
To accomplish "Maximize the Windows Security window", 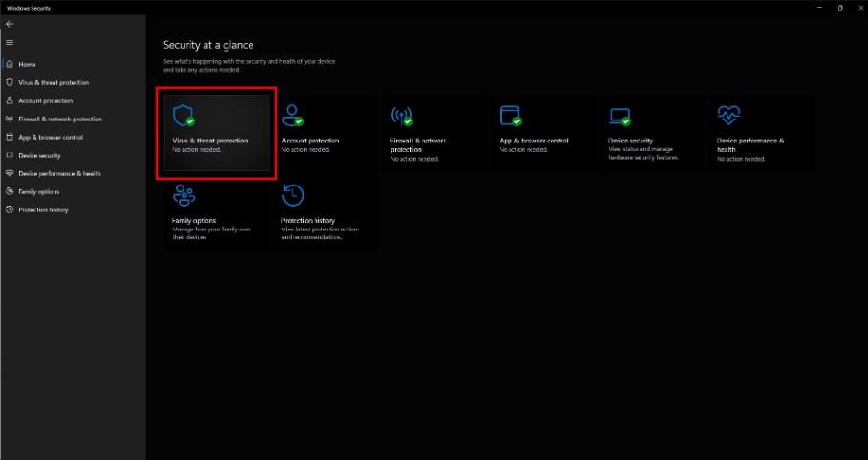I will [x=840, y=8].
